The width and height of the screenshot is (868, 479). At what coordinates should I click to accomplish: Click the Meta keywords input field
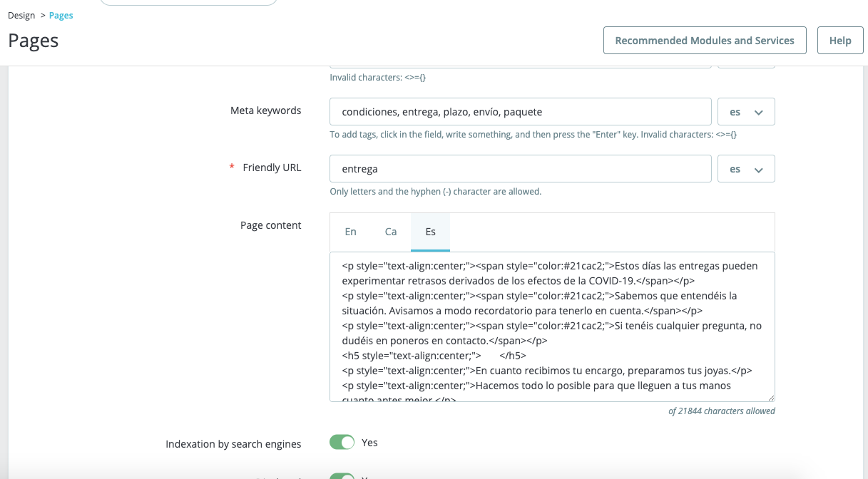(521, 112)
